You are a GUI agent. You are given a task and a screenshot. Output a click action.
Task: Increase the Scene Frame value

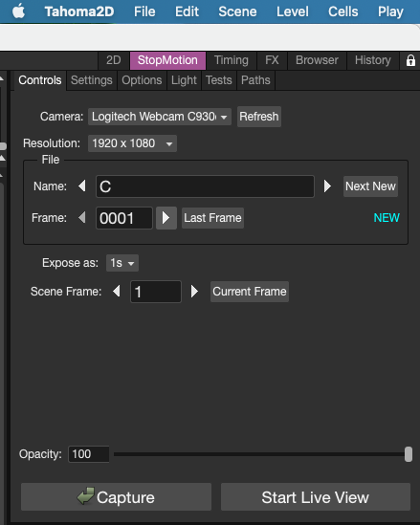coord(194,291)
